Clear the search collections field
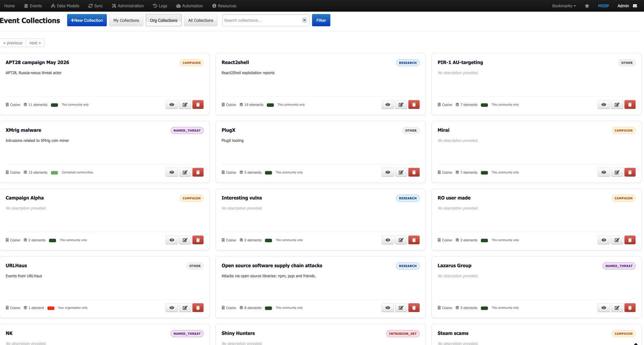The height and width of the screenshot is (345, 644). pyautogui.click(x=304, y=20)
